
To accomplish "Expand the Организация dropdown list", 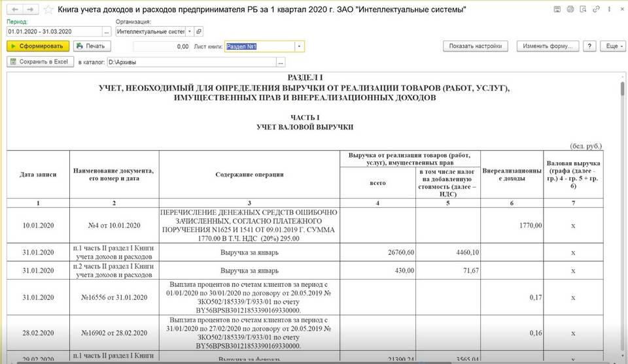I will 189,31.
